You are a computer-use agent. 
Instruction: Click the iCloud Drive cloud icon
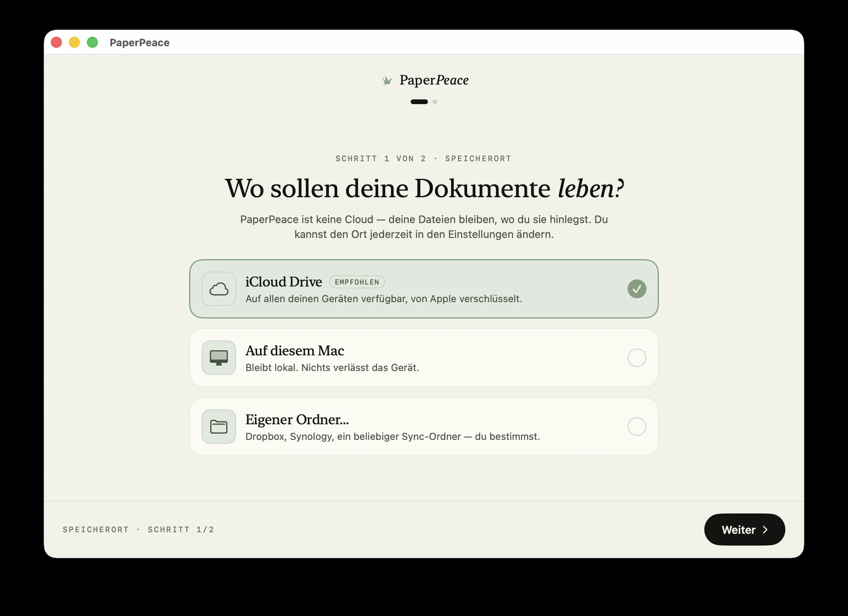coord(219,289)
